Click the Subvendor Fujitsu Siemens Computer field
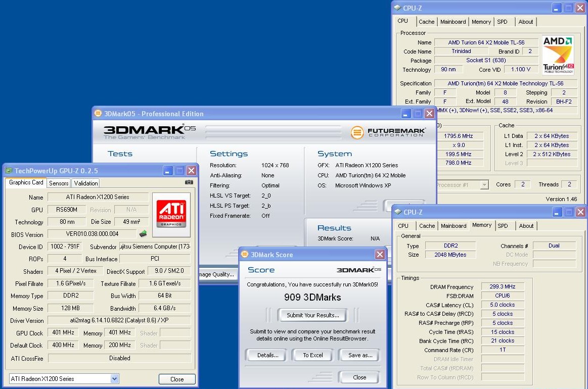 coord(155,247)
